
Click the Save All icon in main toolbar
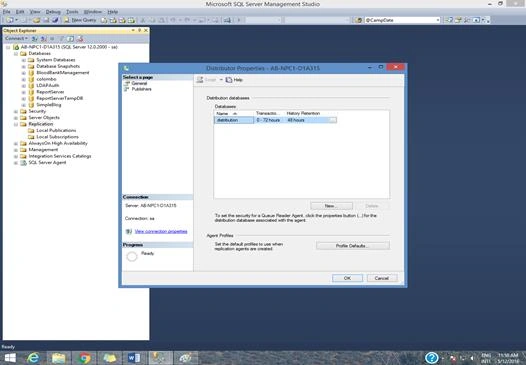point(55,20)
